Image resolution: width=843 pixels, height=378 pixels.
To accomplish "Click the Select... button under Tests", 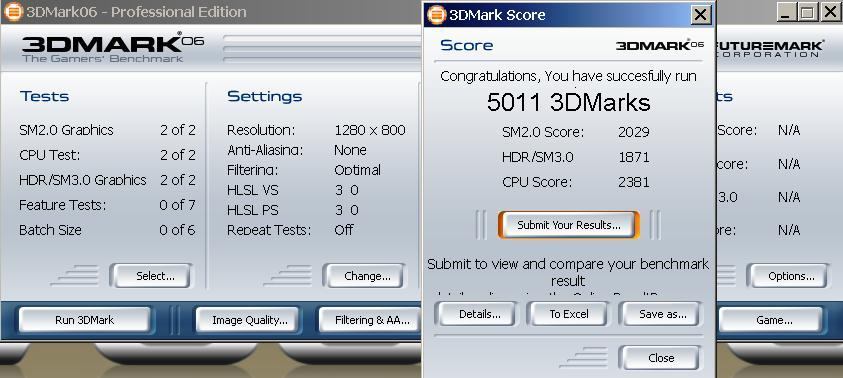I will tap(151, 276).
